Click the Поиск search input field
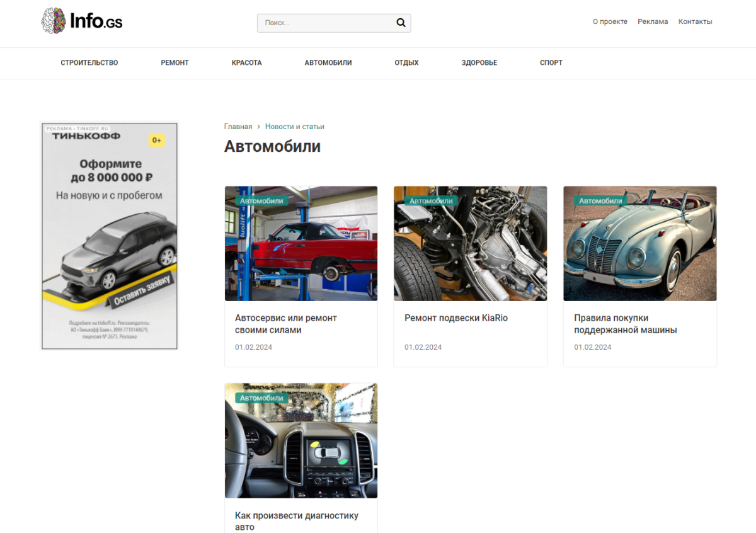Image resolution: width=756 pixels, height=533 pixels. 324,23
